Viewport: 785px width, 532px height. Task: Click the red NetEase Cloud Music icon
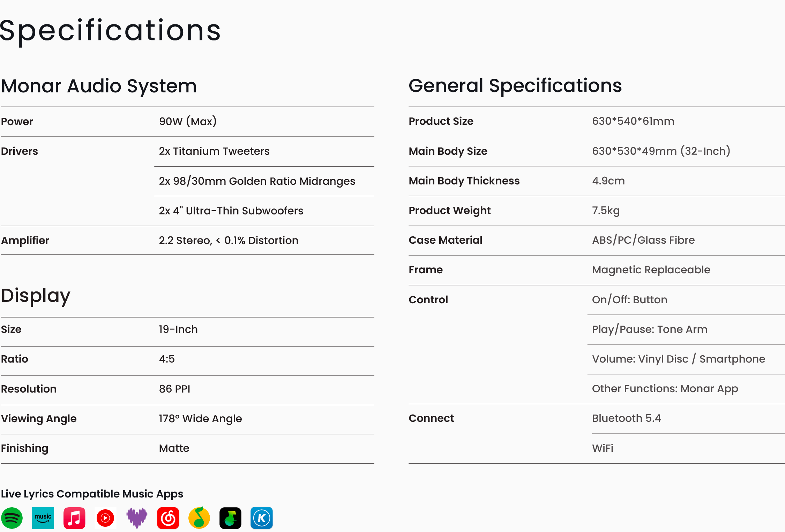click(x=168, y=518)
